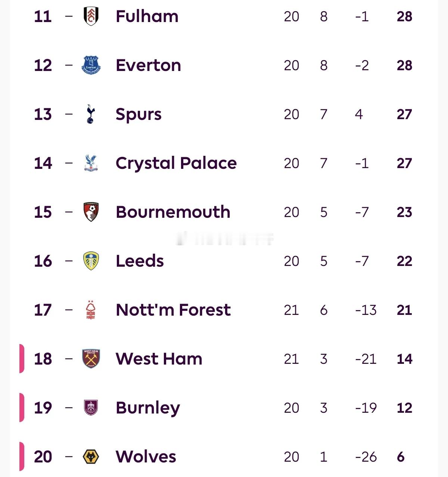Click the Burnley club badge
448x477 pixels.
pyautogui.click(x=91, y=408)
